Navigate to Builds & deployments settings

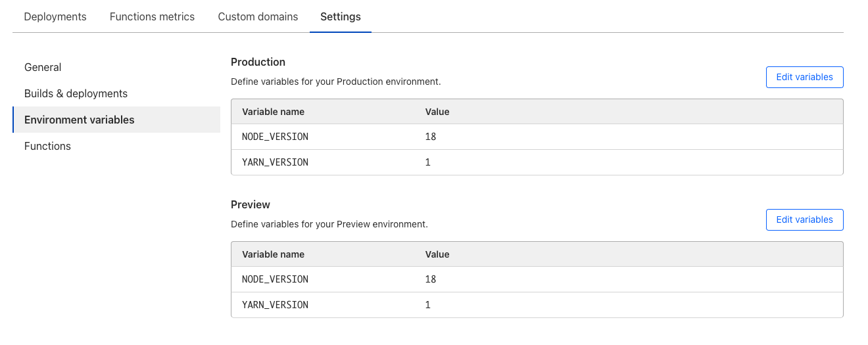pyautogui.click(x=76, y=93)
